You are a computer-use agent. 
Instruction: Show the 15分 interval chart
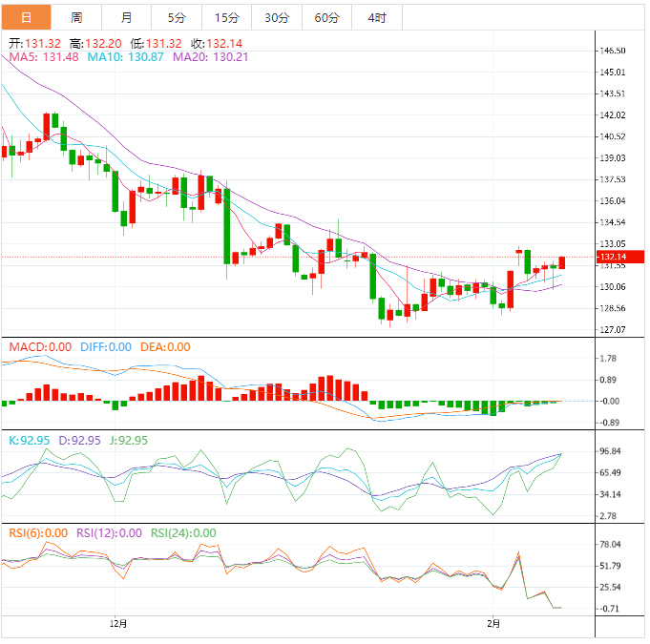click(227, 18)
